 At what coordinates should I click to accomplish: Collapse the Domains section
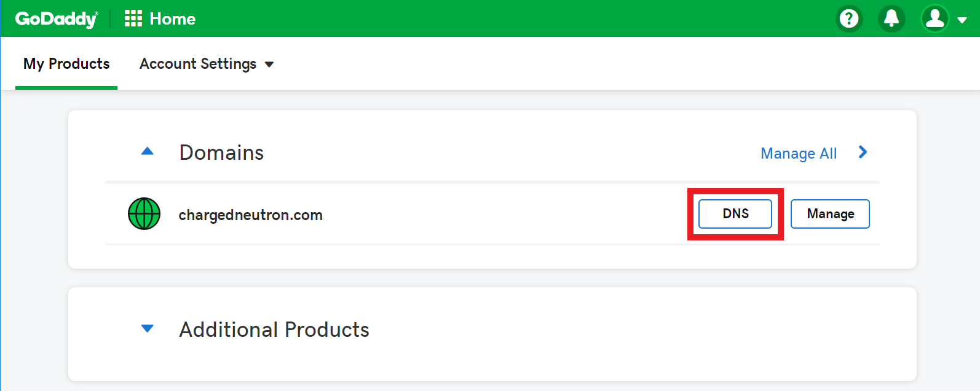pyautogui.click(x=148, y=151)
